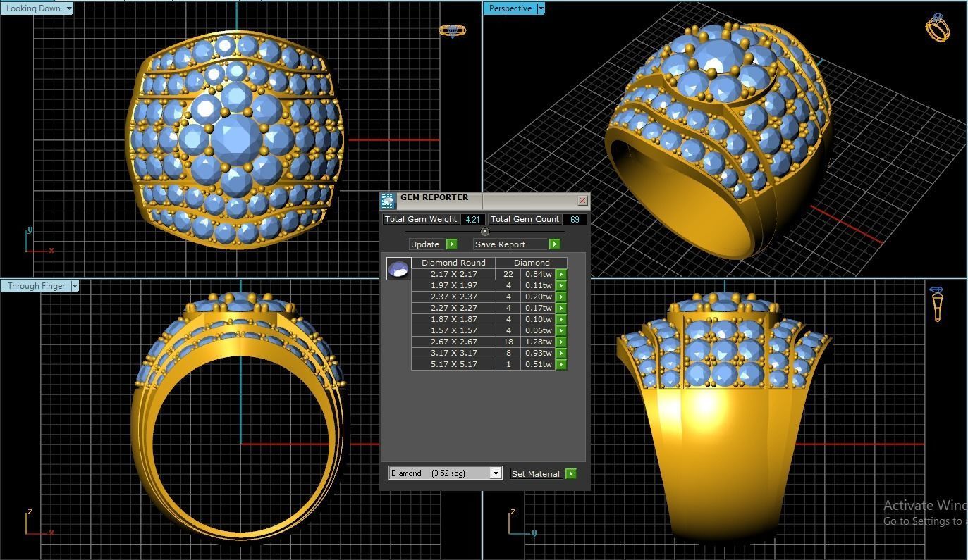
Task: Click green arrow for 2.67 X 2.67 row
Action: tap(561, 342)
